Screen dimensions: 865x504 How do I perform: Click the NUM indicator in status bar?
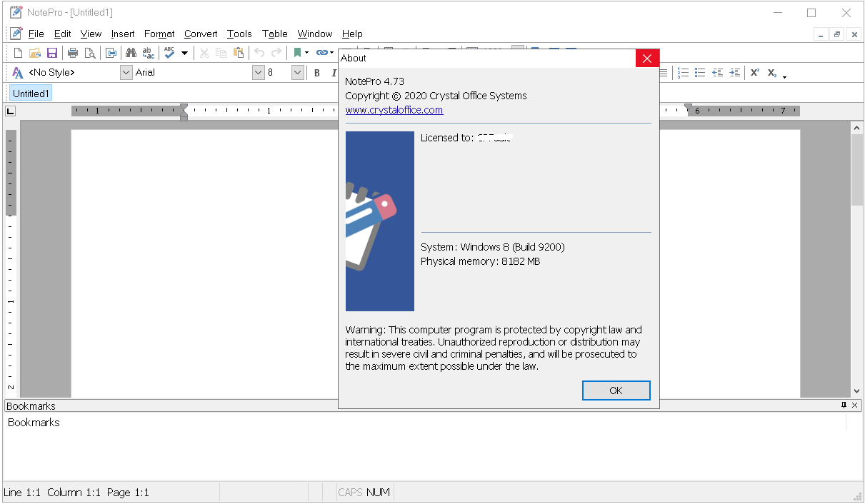coord(378,493)
